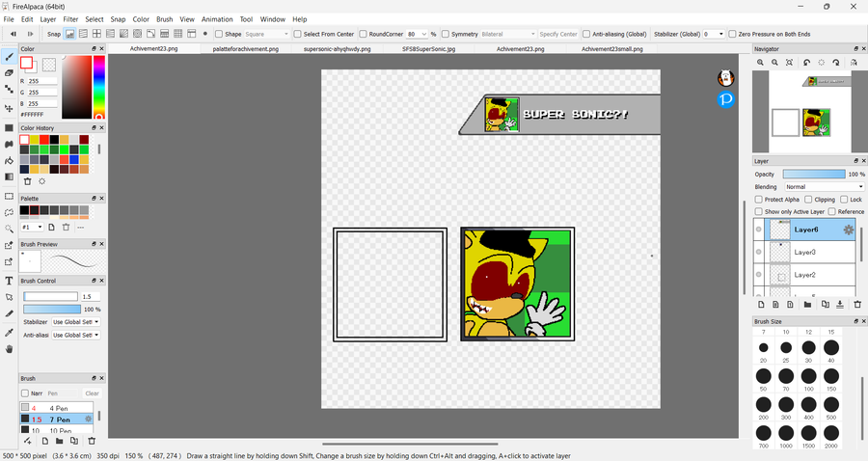
Task: Select the Text tool
Action: tap(9, 281)
